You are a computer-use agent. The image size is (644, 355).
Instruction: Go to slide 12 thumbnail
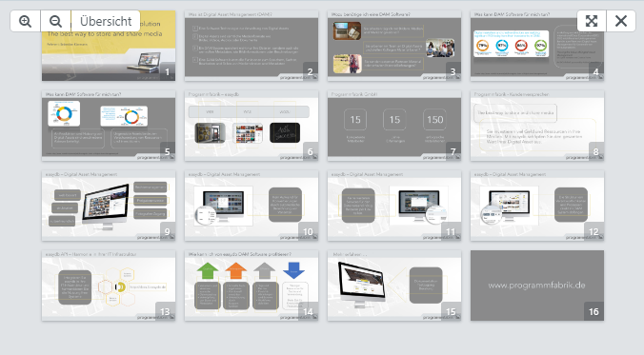537,206
